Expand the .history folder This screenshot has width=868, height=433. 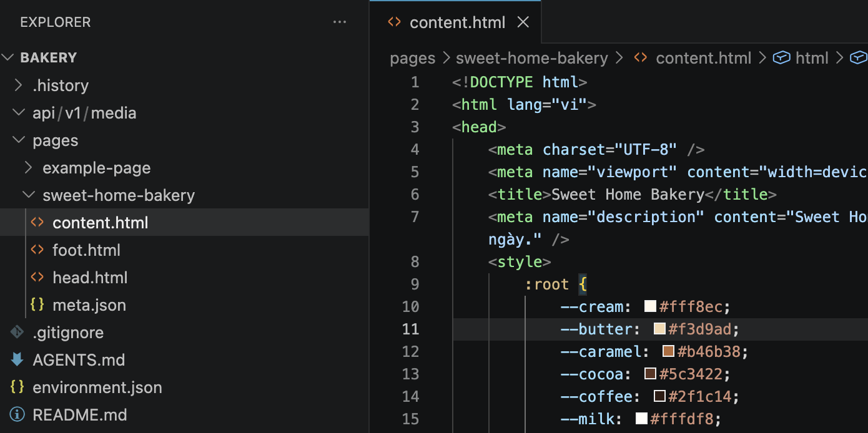pos(19,85)
